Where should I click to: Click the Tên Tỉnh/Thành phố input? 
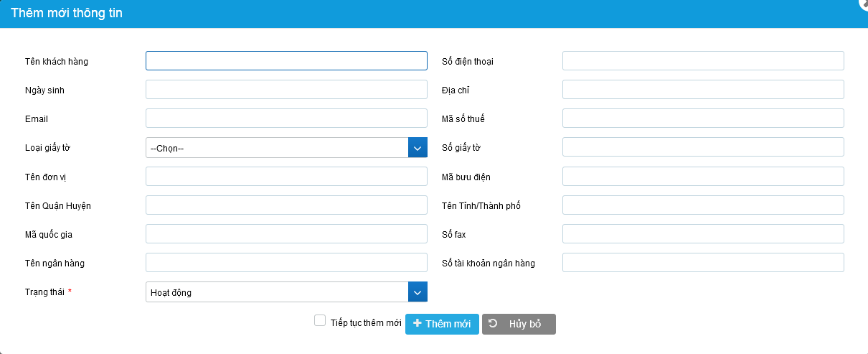703,205
